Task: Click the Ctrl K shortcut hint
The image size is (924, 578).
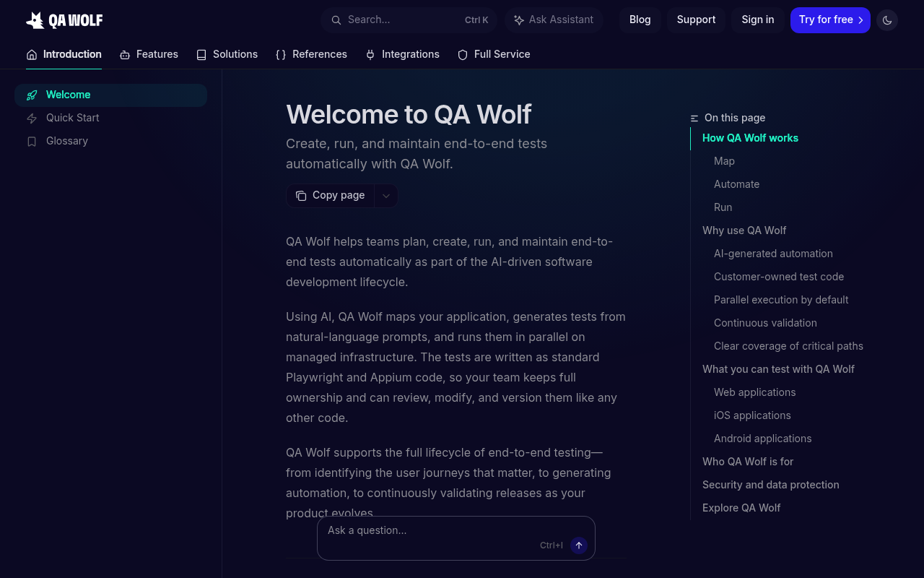Action: pyautogui.click(x=476, y=20)
